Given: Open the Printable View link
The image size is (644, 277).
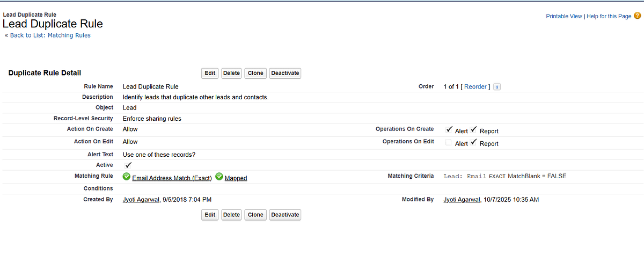Looking at the screenshot, I should click(x=563, y=17).
